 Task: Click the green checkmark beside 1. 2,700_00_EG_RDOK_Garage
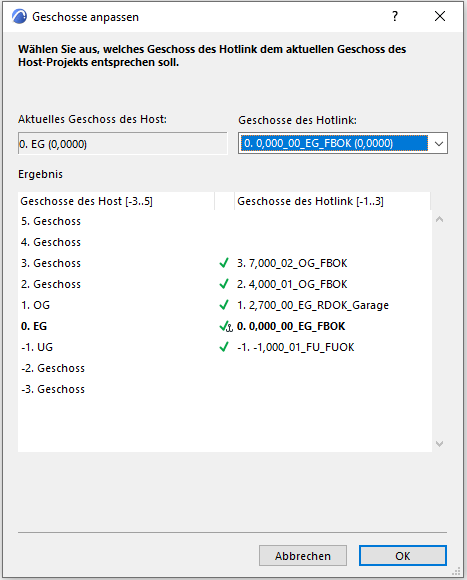[224, 305]
